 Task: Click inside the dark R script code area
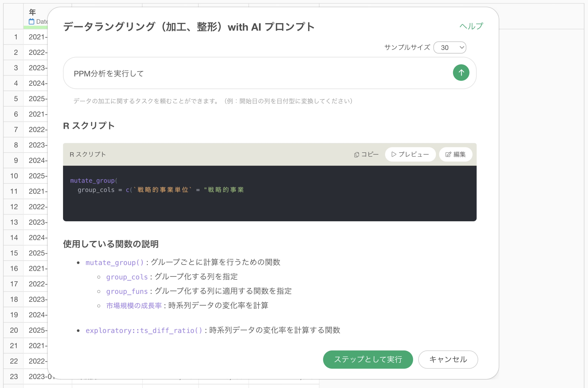(x=270, y=203)
